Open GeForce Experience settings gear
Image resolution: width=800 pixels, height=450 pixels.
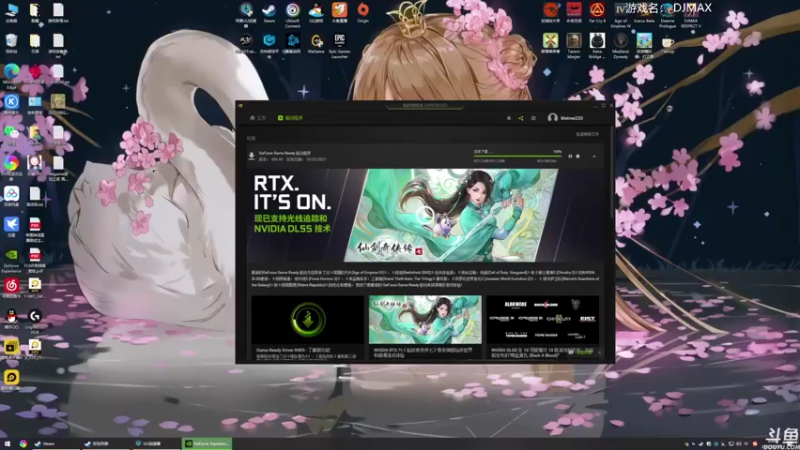(x=533, y=118)
